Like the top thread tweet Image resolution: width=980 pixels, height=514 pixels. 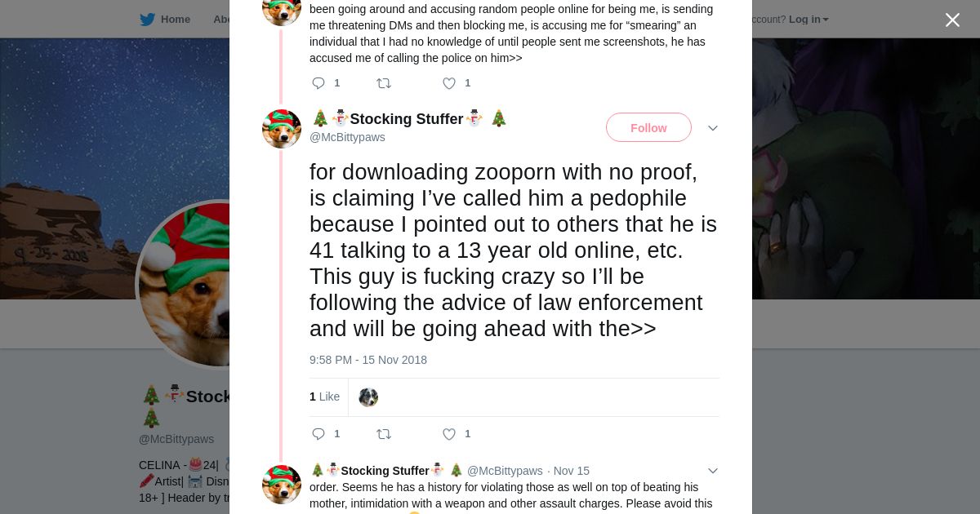449,83
